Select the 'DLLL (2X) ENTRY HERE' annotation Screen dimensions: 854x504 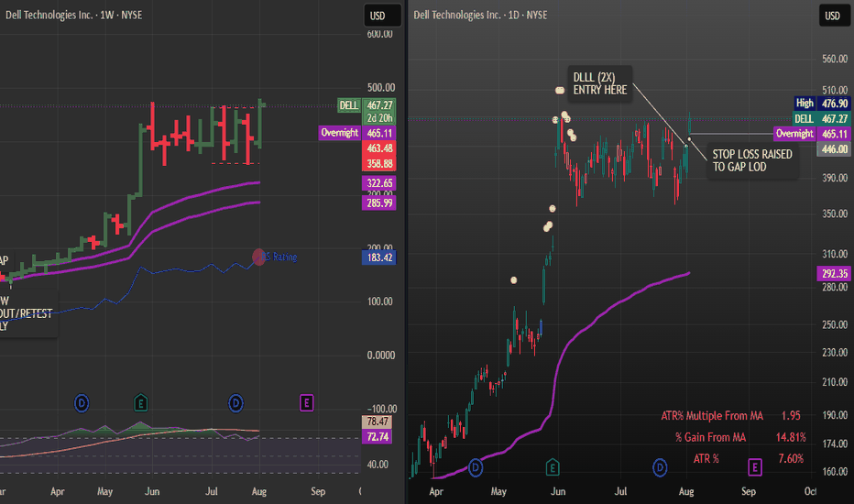click(x=599, y=83)
